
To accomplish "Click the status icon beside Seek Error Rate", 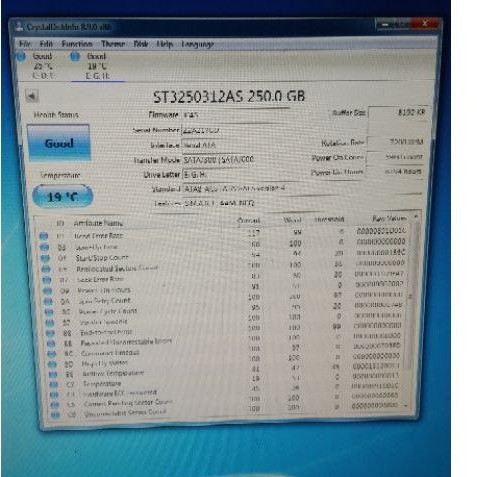I will 47,280.
